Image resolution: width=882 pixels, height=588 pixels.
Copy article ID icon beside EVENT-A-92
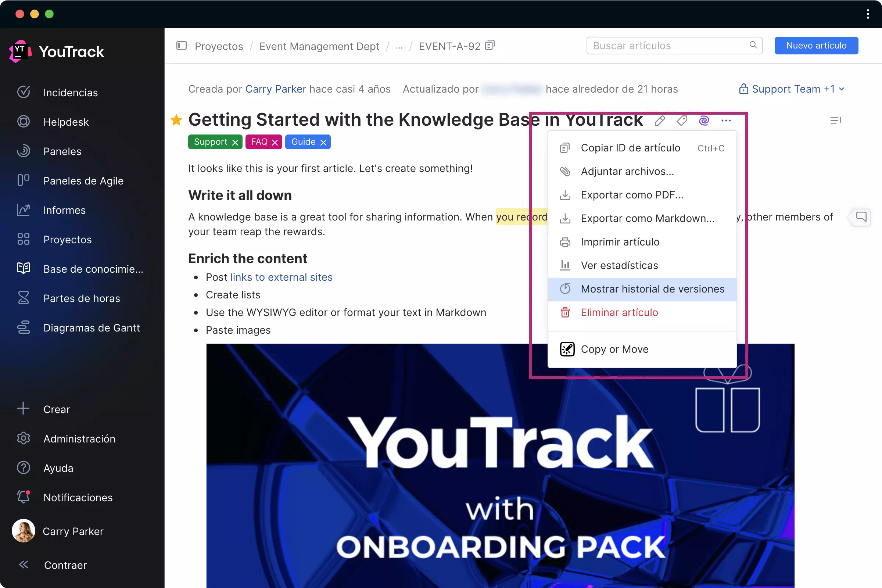(490, 46)
